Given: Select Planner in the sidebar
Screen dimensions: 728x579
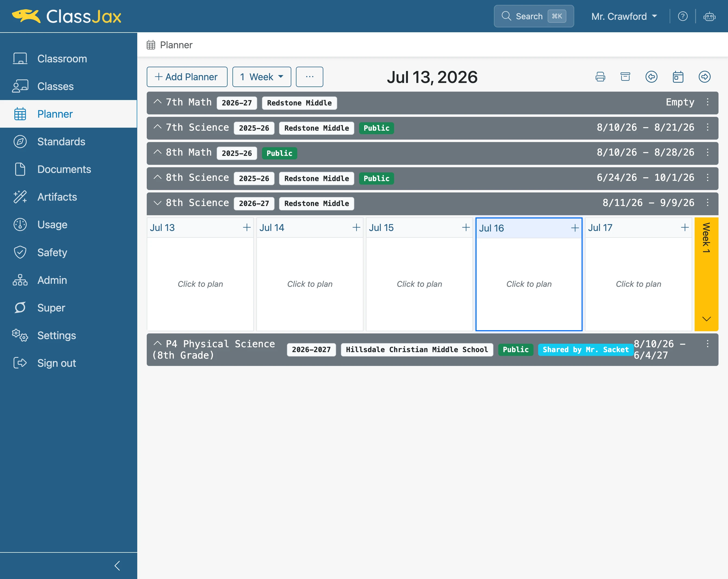Looking at the screenshot, I should 69,114.
